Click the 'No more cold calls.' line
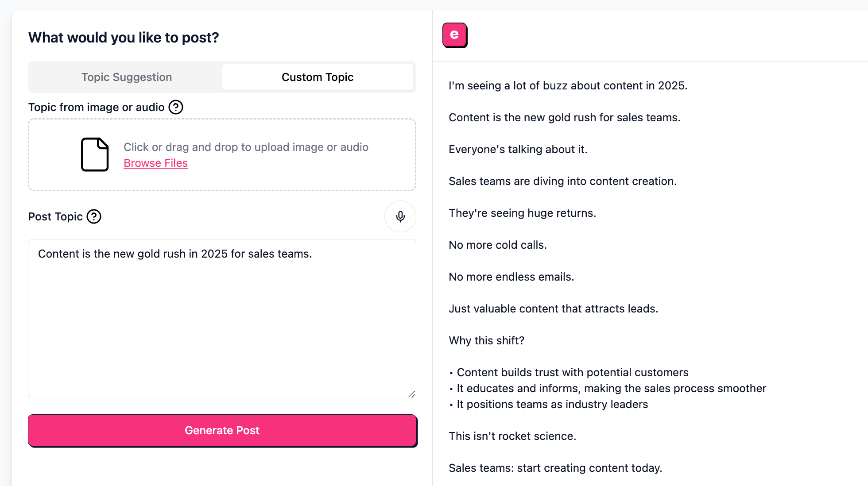The width and height of the screenshot is (868, 486). tap(498, 245)
